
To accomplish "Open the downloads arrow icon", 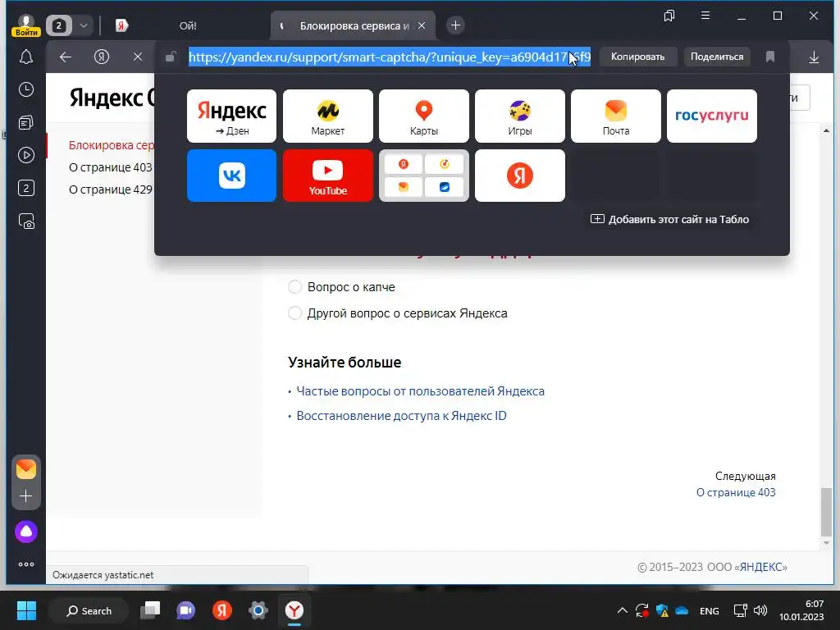I will pos(814,57).
